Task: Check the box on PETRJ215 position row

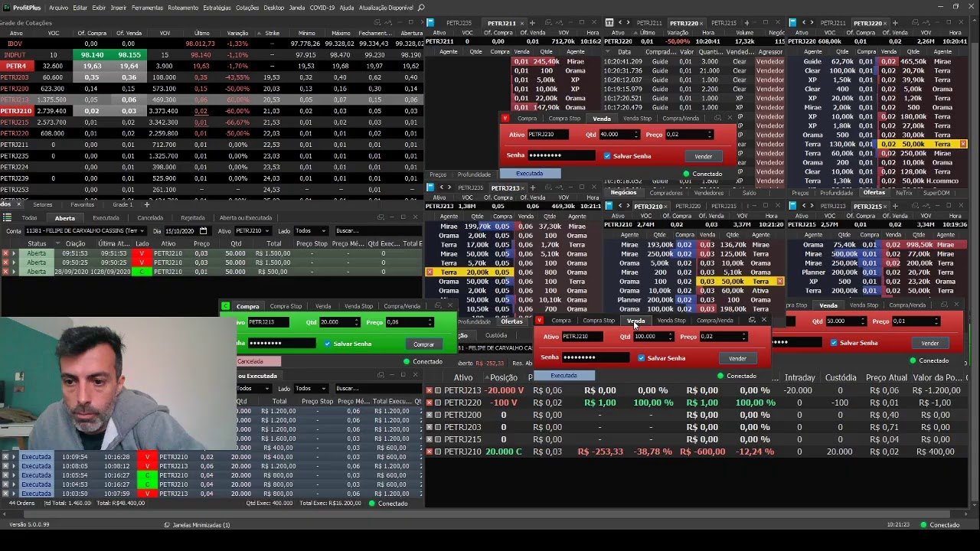Action: coord(438,439)
